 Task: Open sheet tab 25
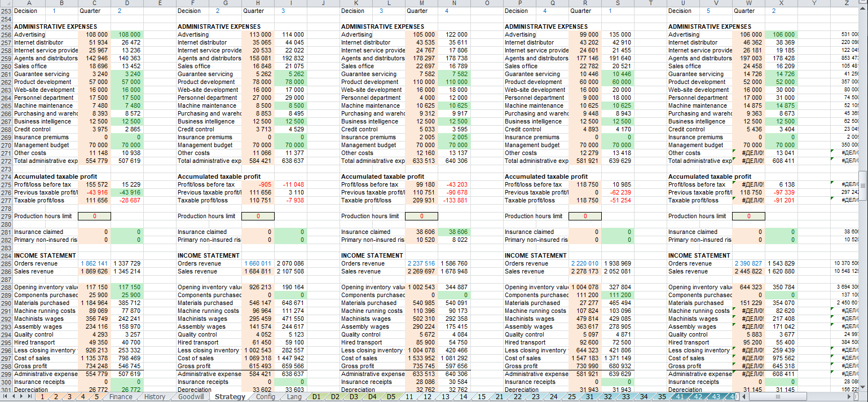[x=571, y=397]
